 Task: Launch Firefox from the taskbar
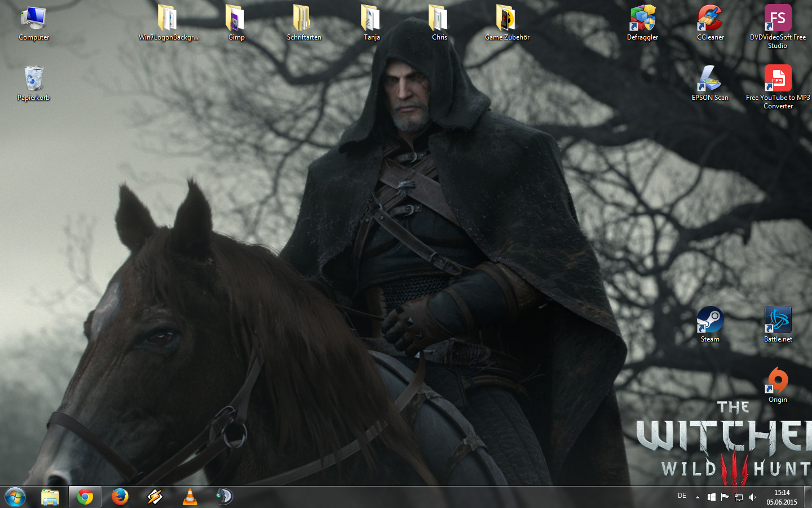click(120, 497)
